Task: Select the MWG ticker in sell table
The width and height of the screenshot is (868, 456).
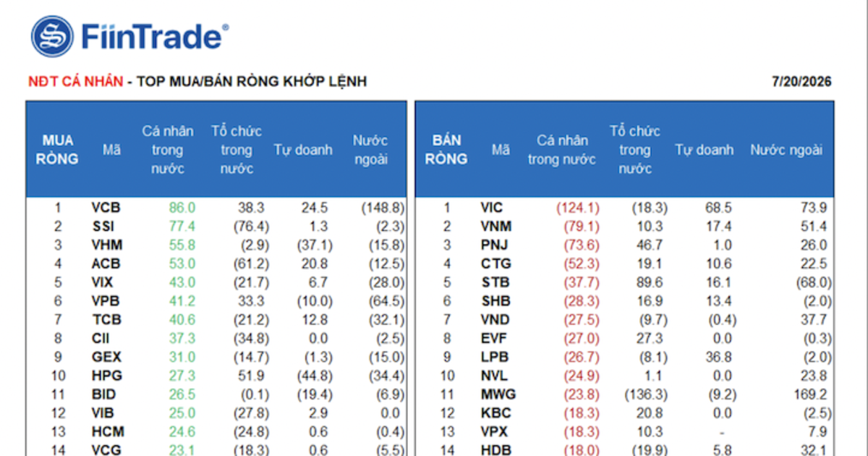Action: [497, 394]
